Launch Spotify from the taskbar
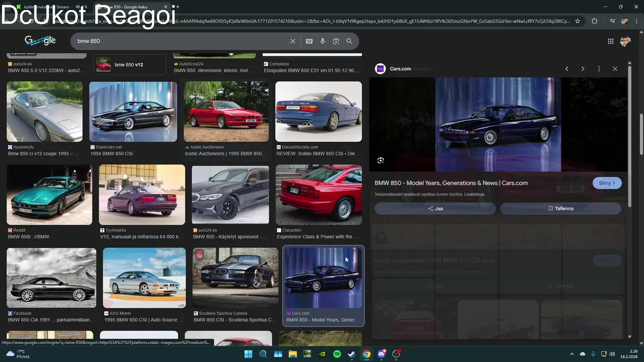 [x=337, y=354]
